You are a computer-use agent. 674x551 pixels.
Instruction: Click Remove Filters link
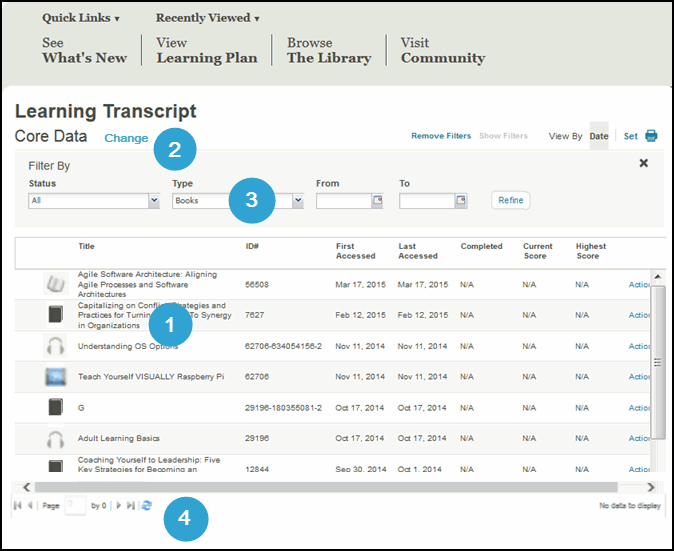[x=441, y=136]
